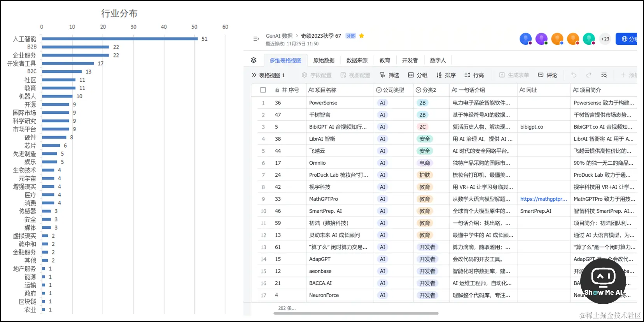Click the 人工智能 bar valued 51 in chart

pos(120,38)
